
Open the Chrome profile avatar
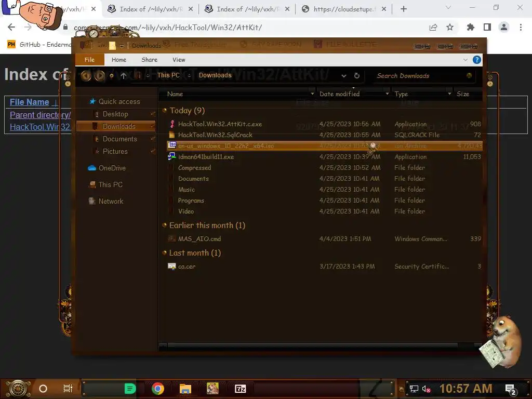pos(504,27)
